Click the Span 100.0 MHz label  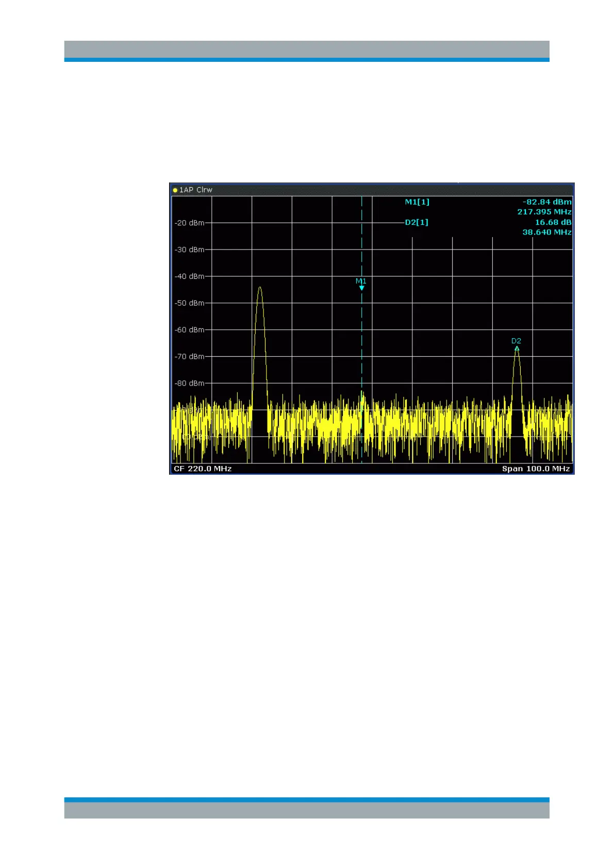pos(536,469)
